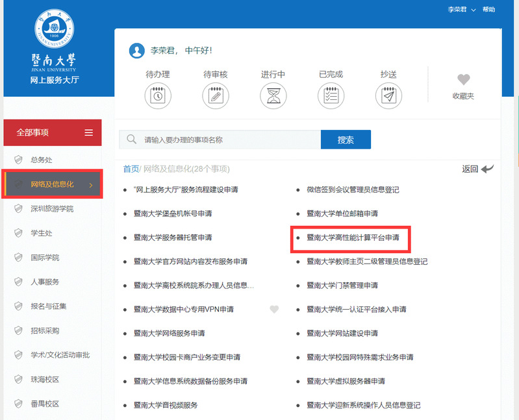Open 暨南大学统一认证平台接入申请
This screenshot has width=519, height=420.
coord(357,309)
